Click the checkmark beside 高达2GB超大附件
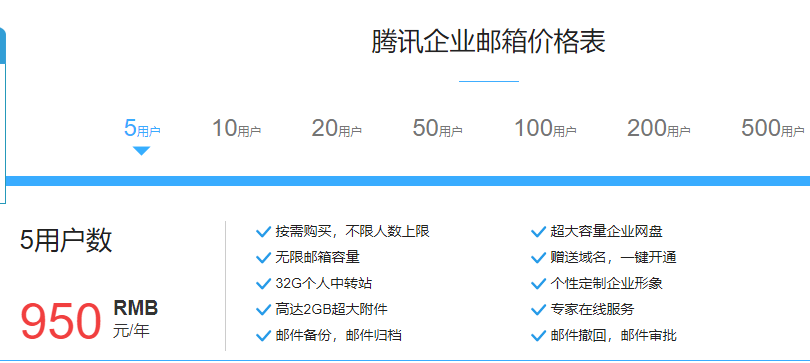This screenshot has width=810, height=363. (x=263, y=310)
